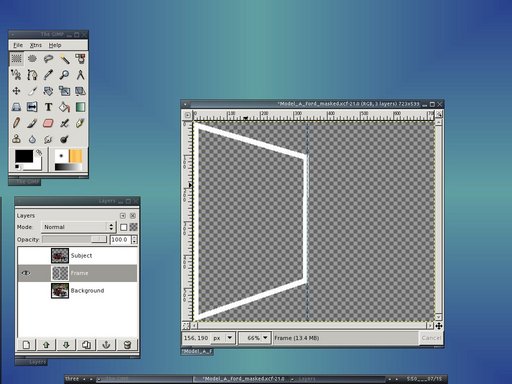Select the Free Select lasso tool

click(x=48, y=59)
